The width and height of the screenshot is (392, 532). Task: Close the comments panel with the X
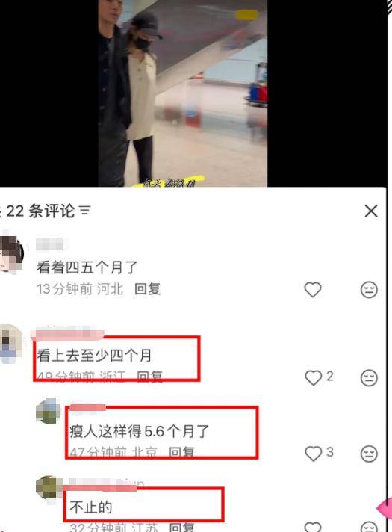point(371,211)
